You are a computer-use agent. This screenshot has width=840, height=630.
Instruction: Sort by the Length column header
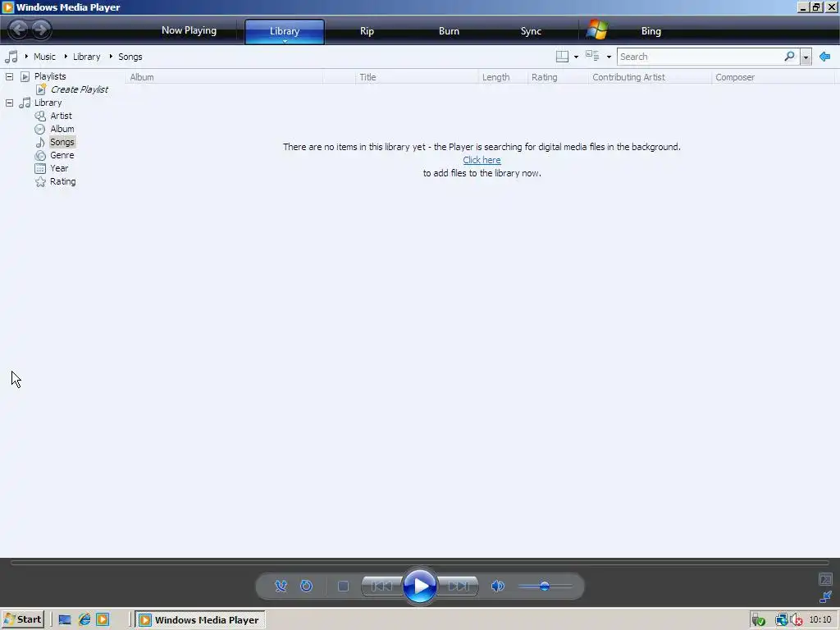tap(503, 77)
